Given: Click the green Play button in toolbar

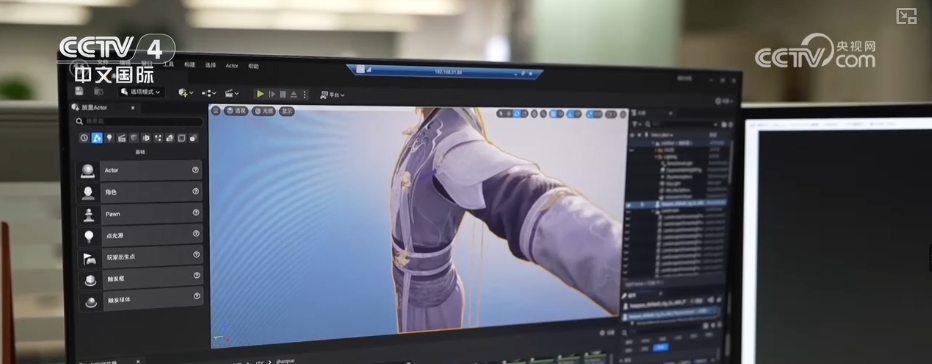Looking at the screenshot, I should click(x=260, y=94).
